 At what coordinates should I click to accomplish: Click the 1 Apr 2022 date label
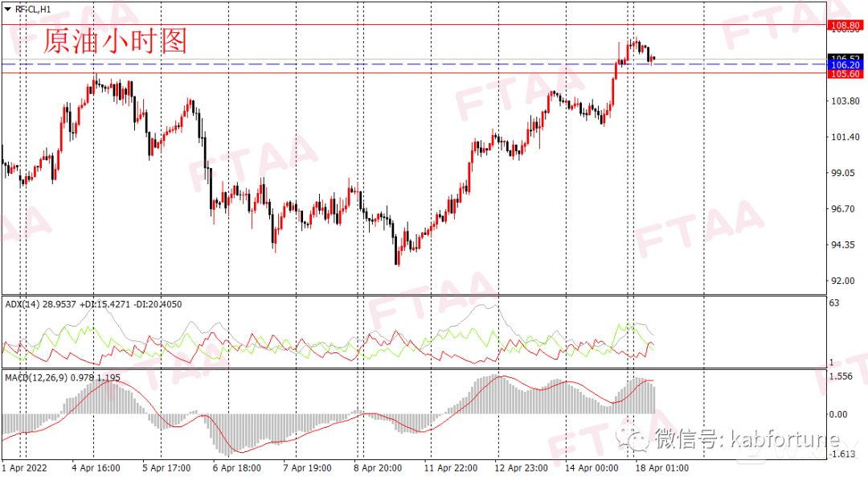25,467
